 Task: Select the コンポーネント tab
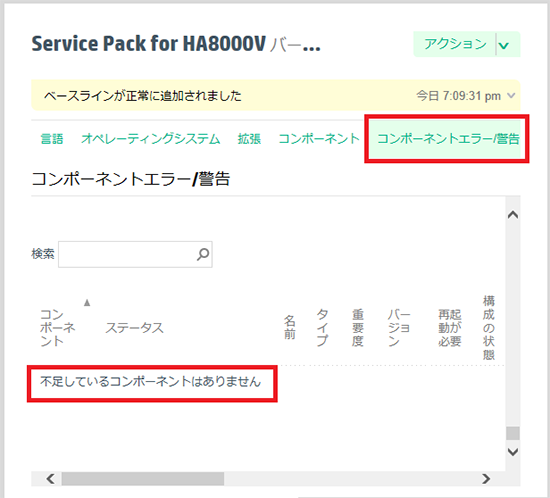click(x=319, y=139)
